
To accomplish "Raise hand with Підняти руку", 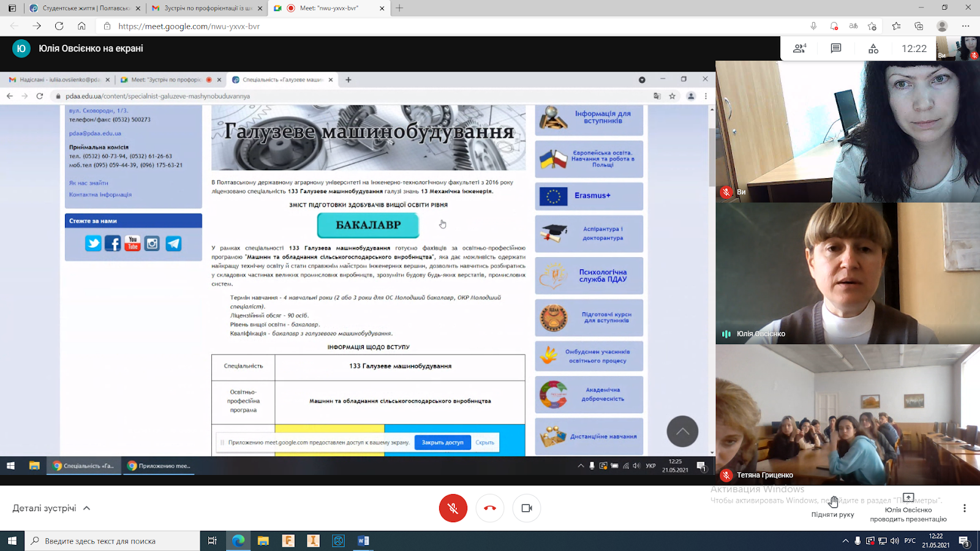I will 833,508.
